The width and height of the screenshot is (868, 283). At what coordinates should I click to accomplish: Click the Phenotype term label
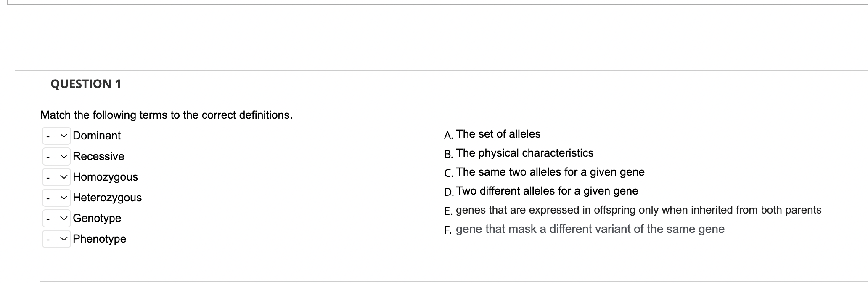[x=99, y=239]
